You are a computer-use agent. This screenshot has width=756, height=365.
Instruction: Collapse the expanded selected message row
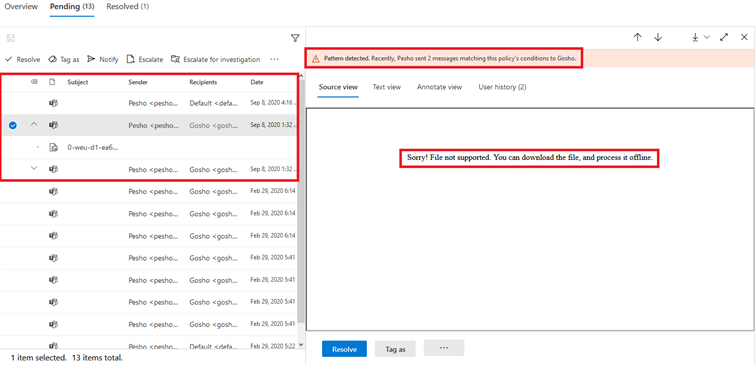tap(34, 124)
